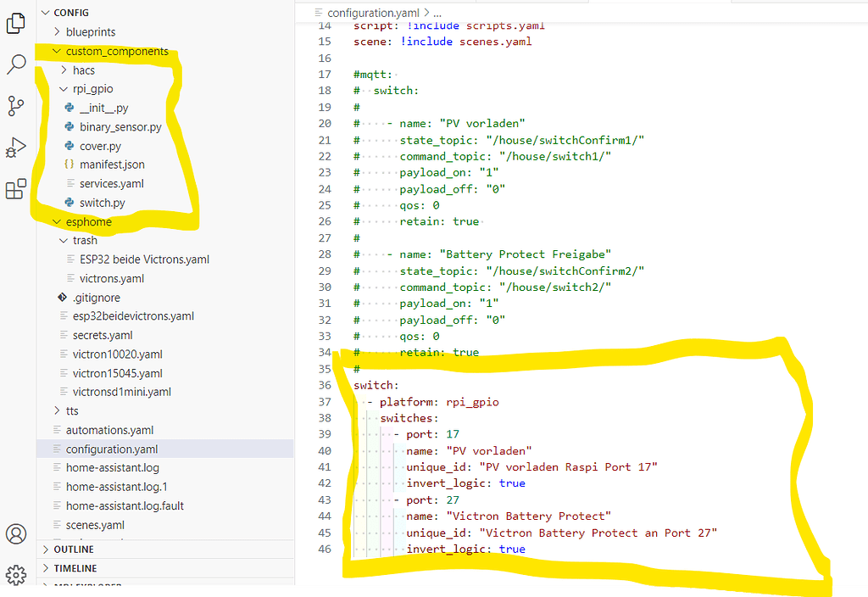Screen dimensions: 868x597
Task: Open esp32beidevictrons.yaml file
Action: point(133,316)
